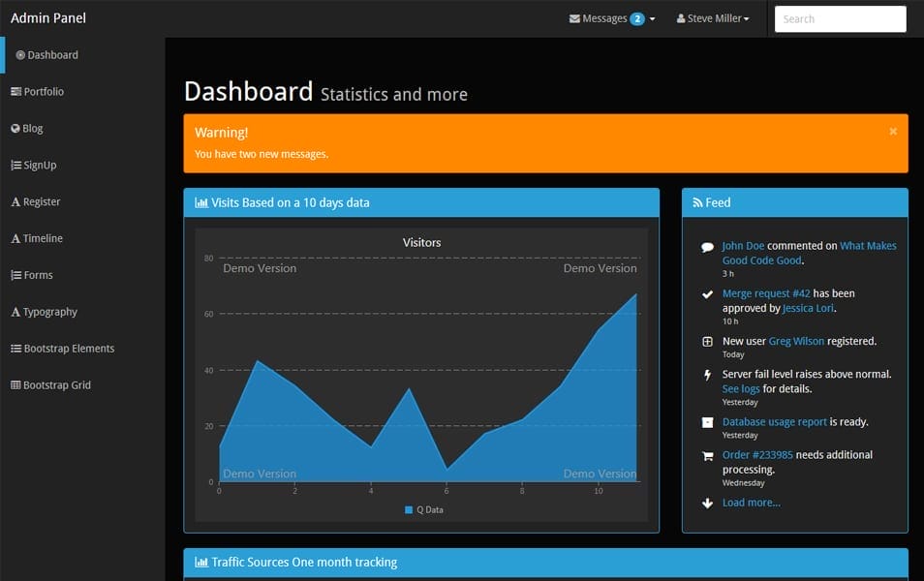The height and width of the screenshot is (581, 924).
Task: Open the Messages dropdown
Action: pyautogui.click(x=611, y=17)
